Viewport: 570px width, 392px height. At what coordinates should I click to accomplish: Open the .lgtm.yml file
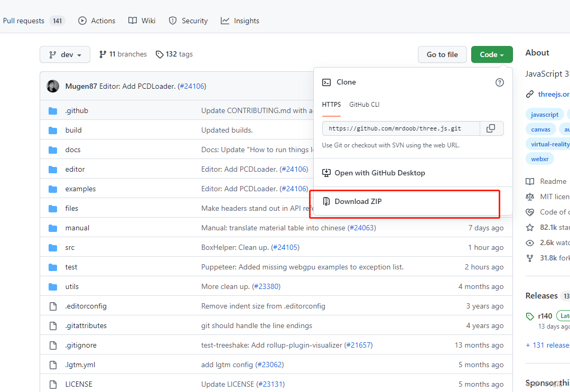coord(80,365)
